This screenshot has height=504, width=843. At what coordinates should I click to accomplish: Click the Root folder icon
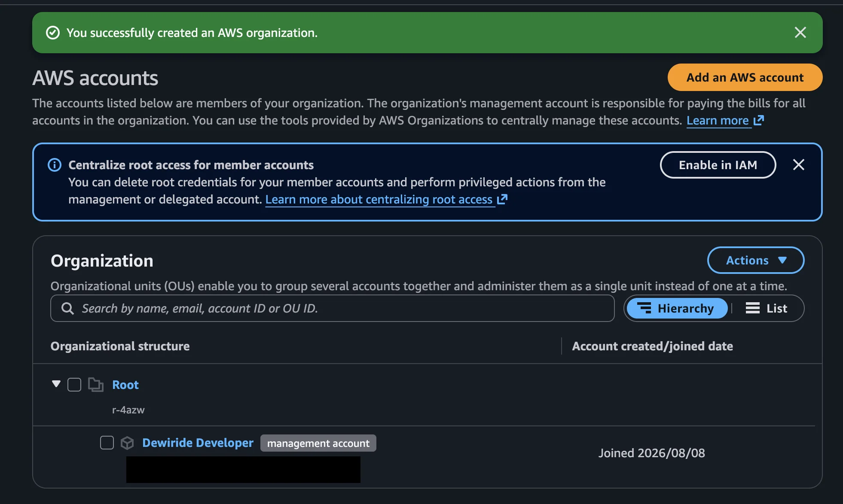click(96, 385)
